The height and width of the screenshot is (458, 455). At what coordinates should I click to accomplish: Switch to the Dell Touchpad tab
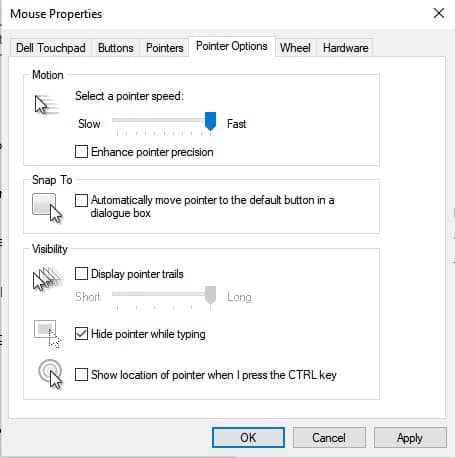[51, 48]
